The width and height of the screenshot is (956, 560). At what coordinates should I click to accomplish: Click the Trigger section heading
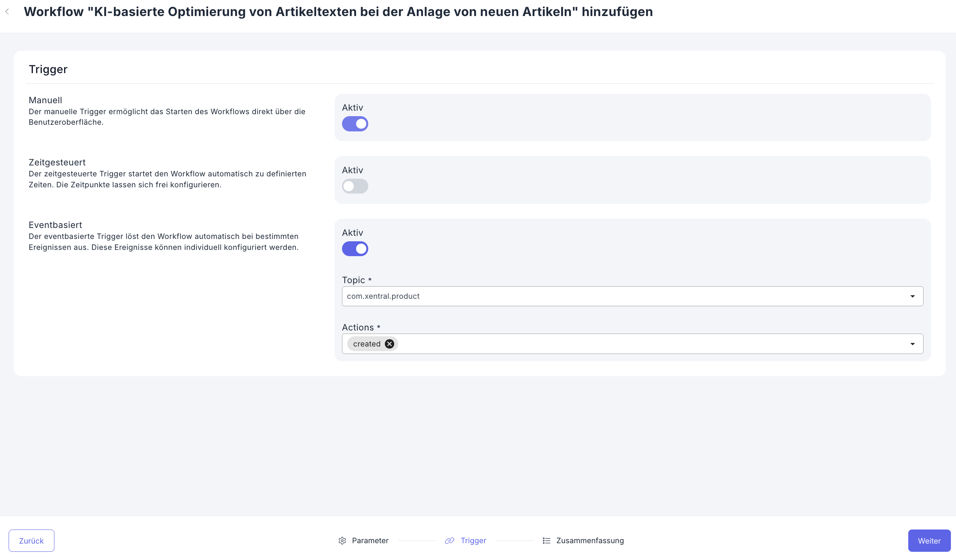click(x=48, y=69)
